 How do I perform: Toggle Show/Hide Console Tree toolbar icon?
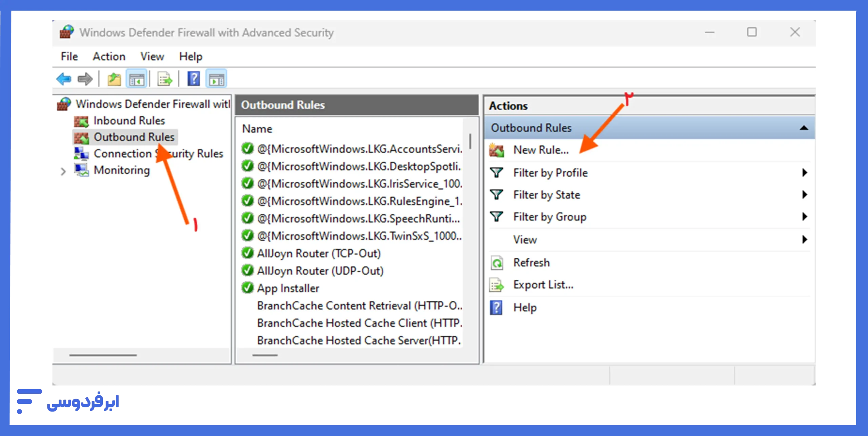coord(137,79)
